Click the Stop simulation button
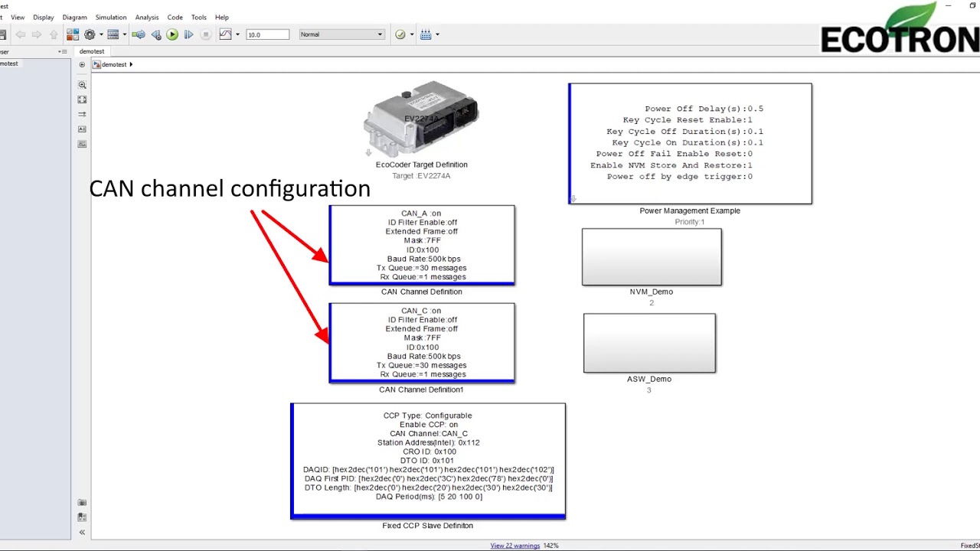 [205, 34]
